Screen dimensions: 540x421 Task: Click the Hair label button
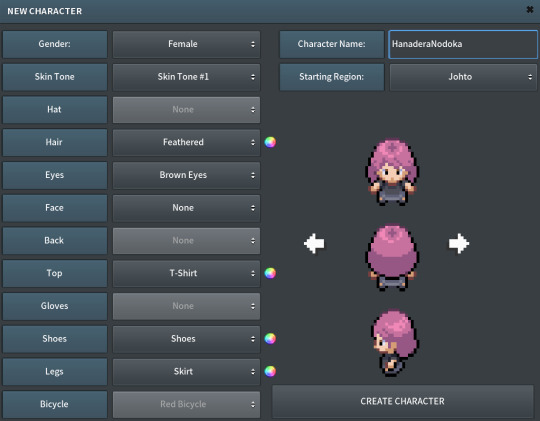[x=55, y=142]
